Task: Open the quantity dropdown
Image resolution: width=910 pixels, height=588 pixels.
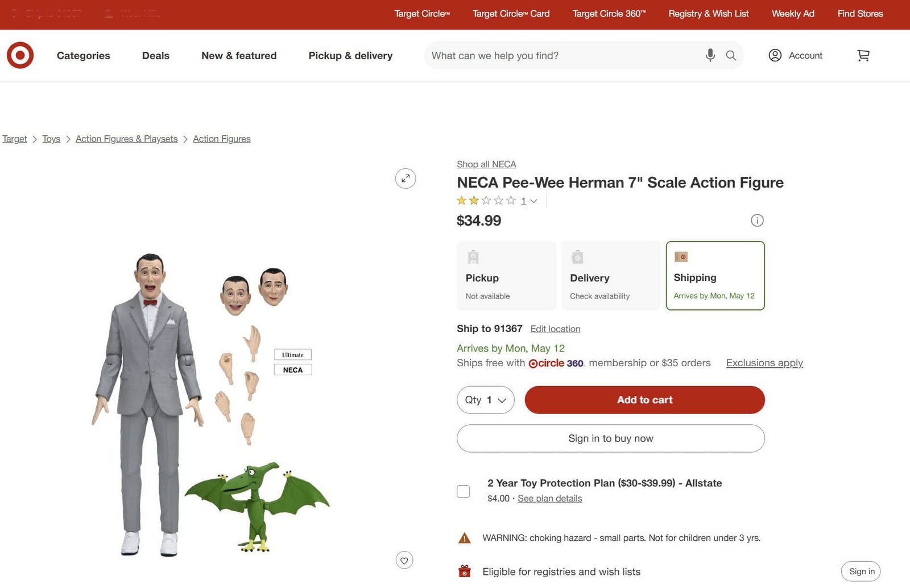Action: (485, 400)
